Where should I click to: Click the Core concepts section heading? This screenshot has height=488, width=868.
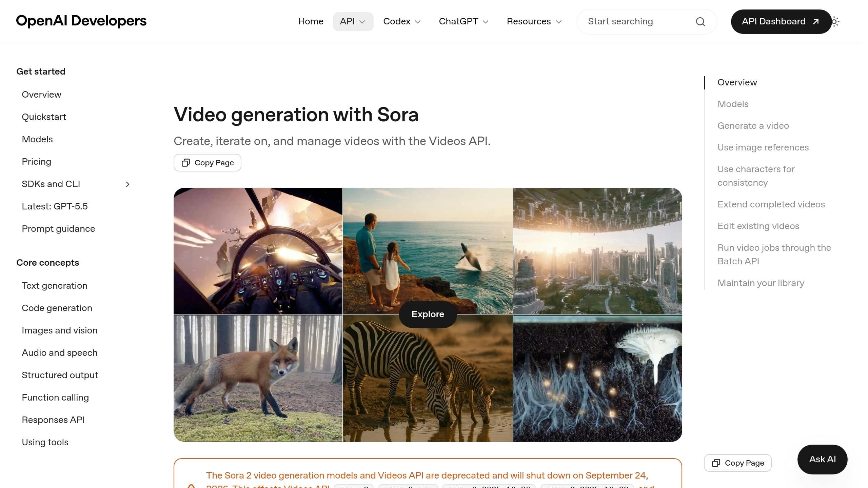point(47,263)
